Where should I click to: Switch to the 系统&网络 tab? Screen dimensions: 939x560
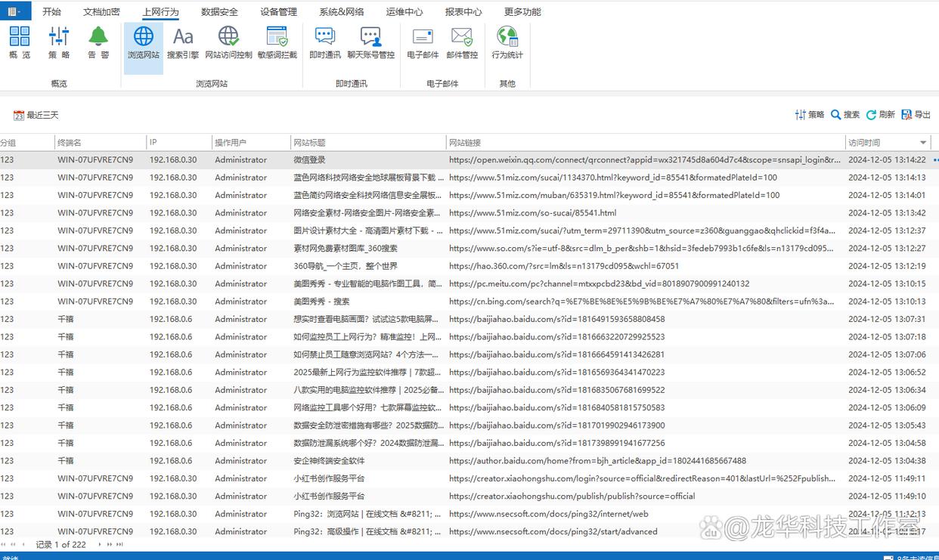[341, 12]
